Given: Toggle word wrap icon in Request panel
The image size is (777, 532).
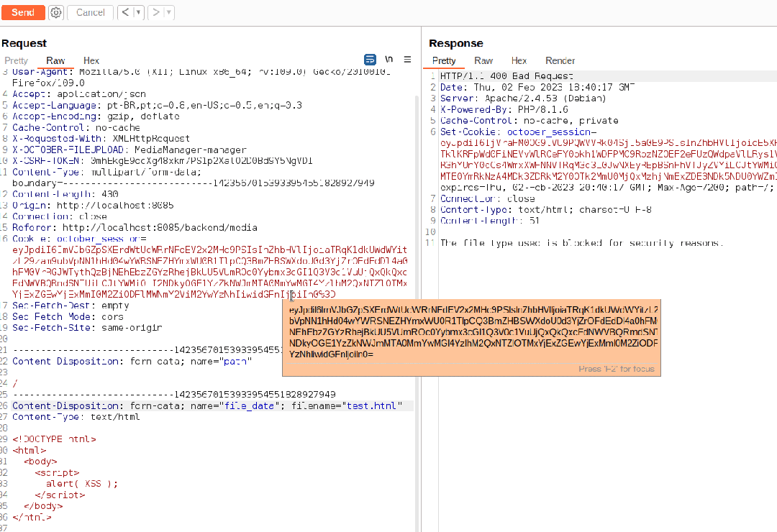Looking at the screenshot, I should tap(371, 60).
